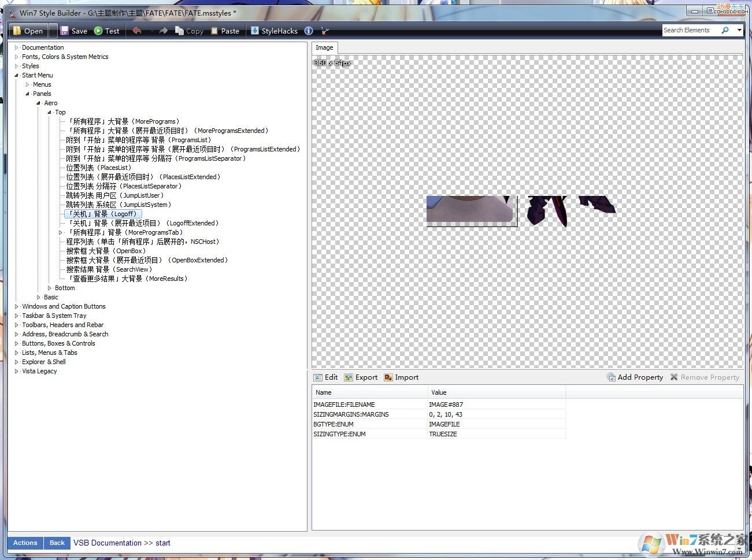Save the current FATE.msstyles theme
Viewport: 752px width, 560px height.
pos(75,30)
